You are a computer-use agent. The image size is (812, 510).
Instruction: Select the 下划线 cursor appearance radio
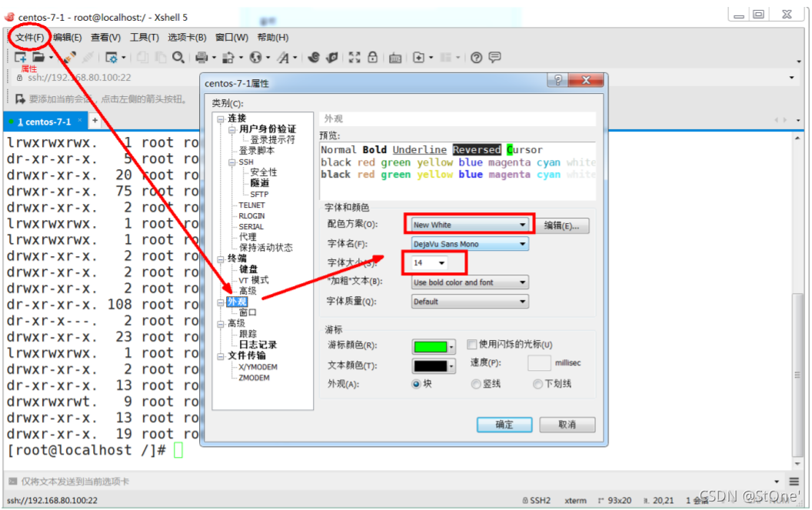click(x=537, y=384)
